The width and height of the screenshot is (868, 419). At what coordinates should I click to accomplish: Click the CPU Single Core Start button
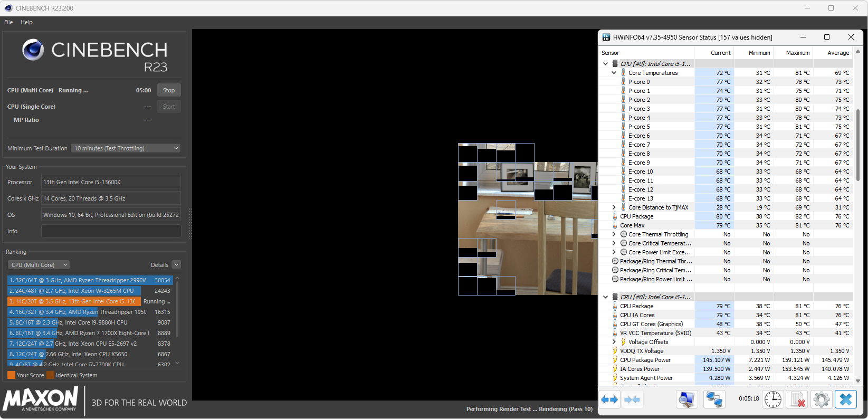pyautogui.click(x=169, y=107)
